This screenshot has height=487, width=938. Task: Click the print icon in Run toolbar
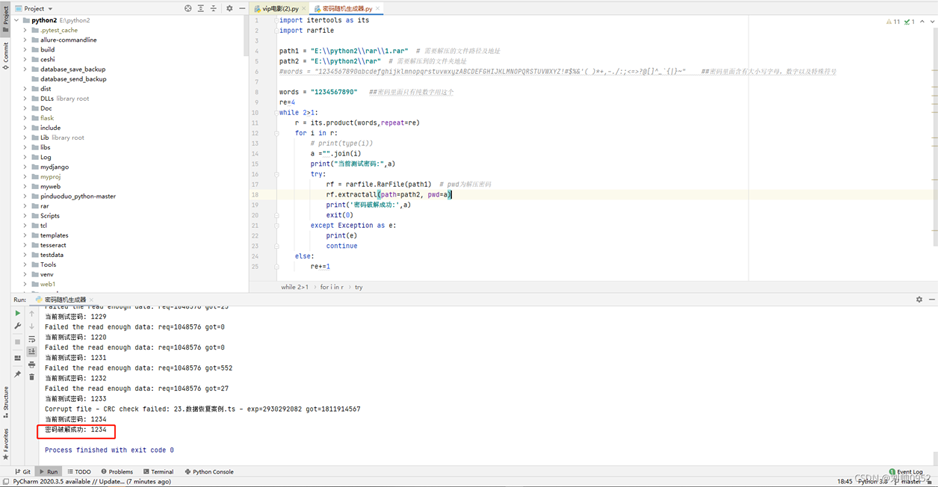pyautogui.click(x=32, y=365)
